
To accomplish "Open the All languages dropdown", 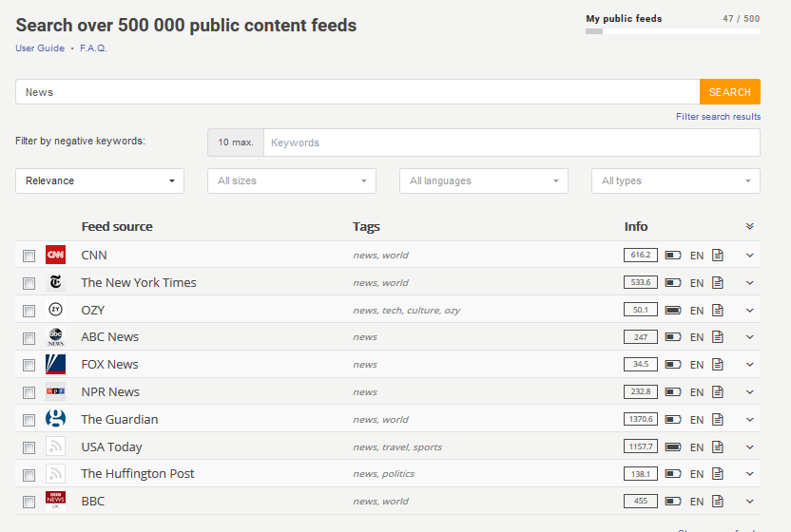I will point(484,180).
